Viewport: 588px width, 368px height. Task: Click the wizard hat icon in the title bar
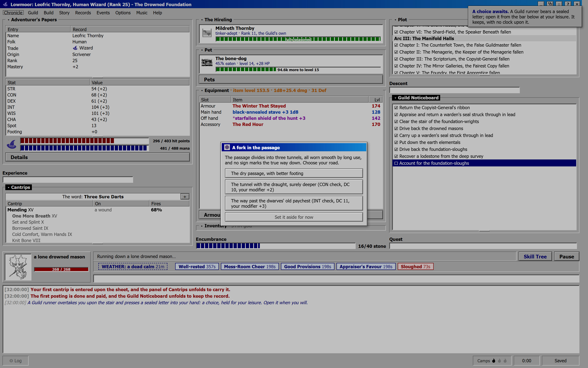(x=5, y=4)
